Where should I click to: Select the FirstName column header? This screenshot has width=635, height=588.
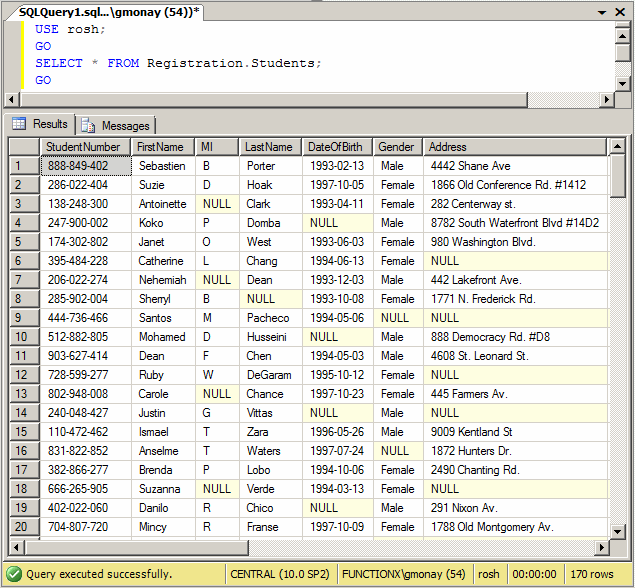(x=163, y=147)
